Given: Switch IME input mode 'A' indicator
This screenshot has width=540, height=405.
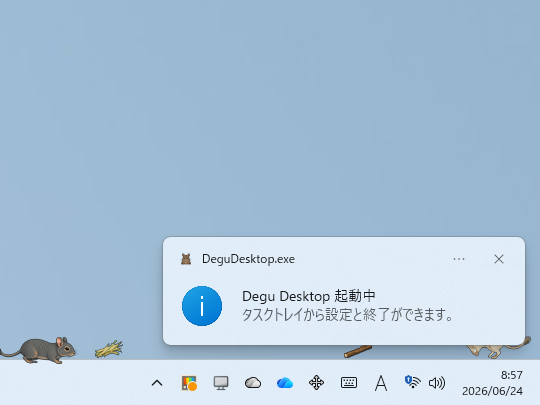Looking at the screenshot, I should pyautogui.click(x=381, y=383).
